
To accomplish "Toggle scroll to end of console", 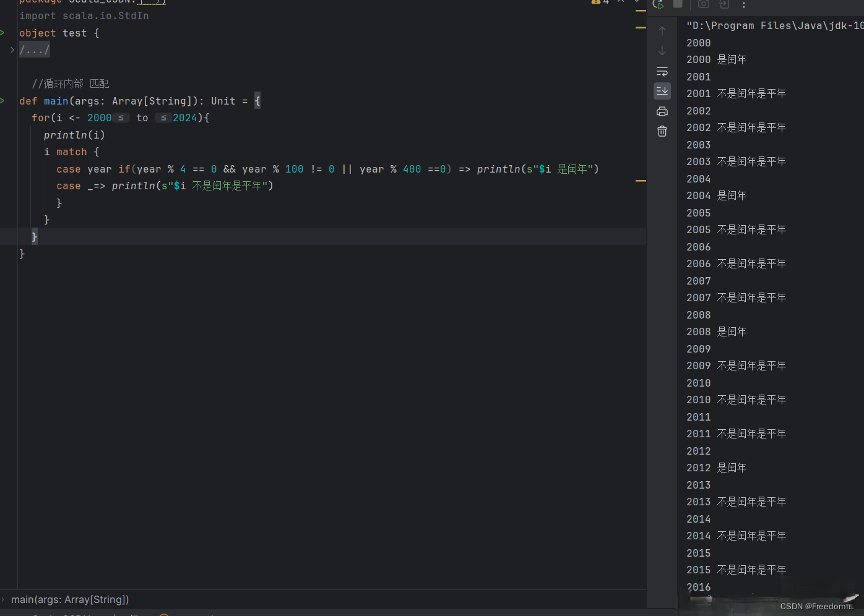I will pos(662,91).
